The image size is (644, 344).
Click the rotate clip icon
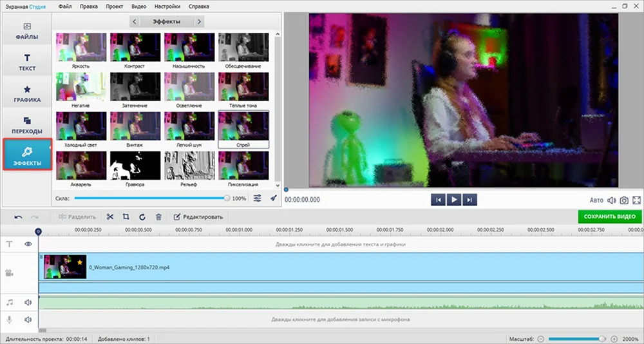coord(142,217)
